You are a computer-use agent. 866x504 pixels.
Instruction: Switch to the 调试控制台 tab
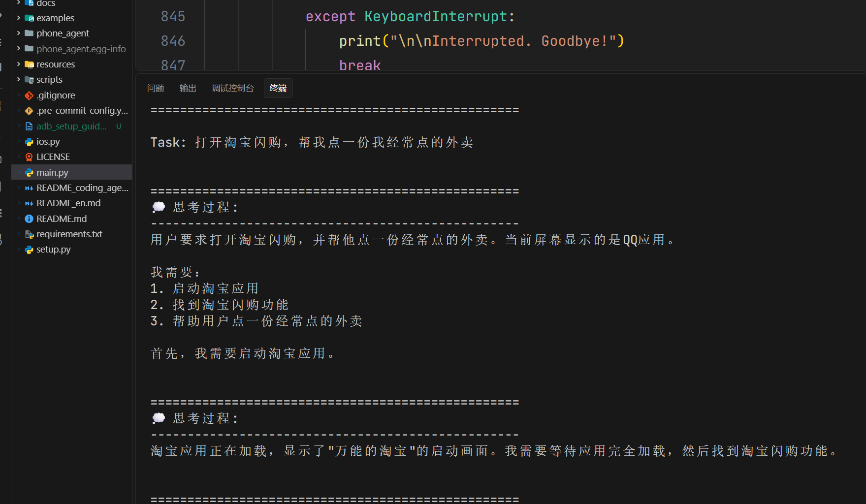pyautogui.click(x=232, y=88)
